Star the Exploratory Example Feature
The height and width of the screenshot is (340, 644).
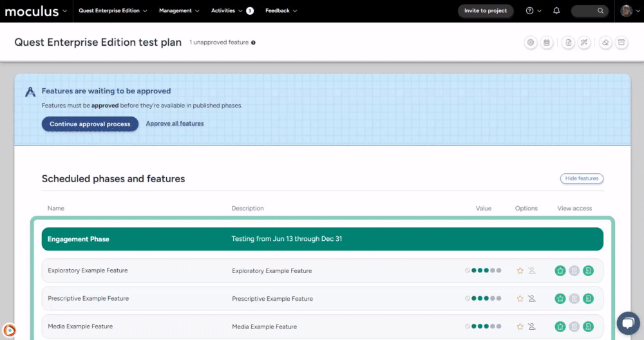pyautogui.click(x=520, y=271)
